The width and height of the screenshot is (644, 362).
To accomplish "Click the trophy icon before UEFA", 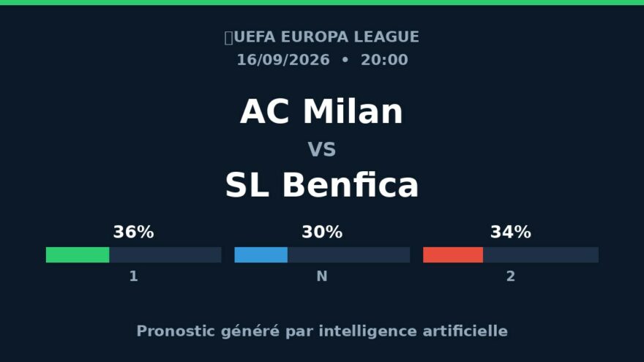I will pyautogui.click(x=229, y=37).
